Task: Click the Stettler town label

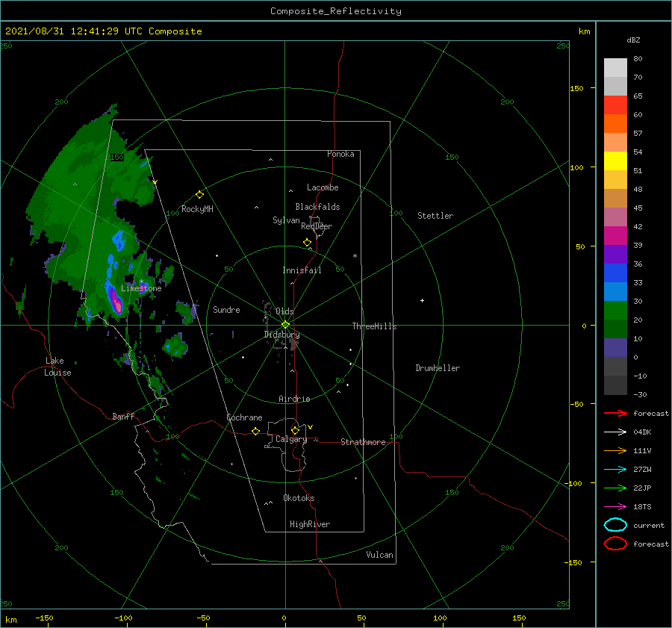Action: [x=435, y=216]
